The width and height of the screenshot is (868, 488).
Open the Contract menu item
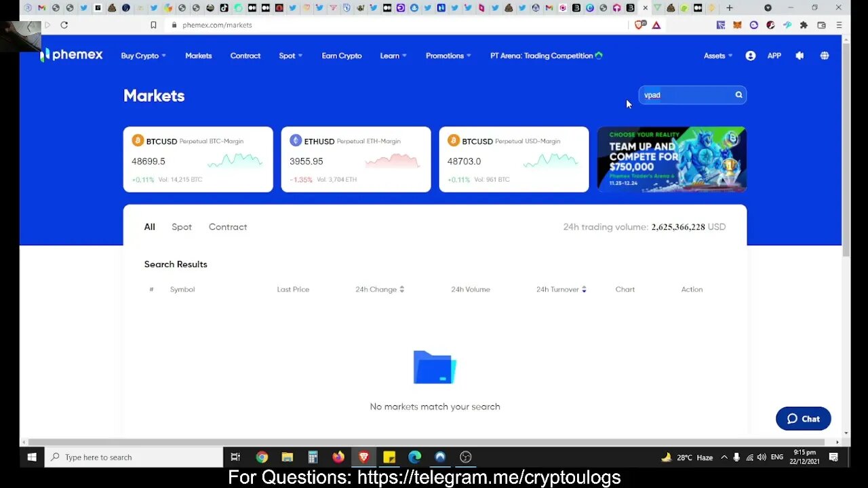[x=245, y=56]
